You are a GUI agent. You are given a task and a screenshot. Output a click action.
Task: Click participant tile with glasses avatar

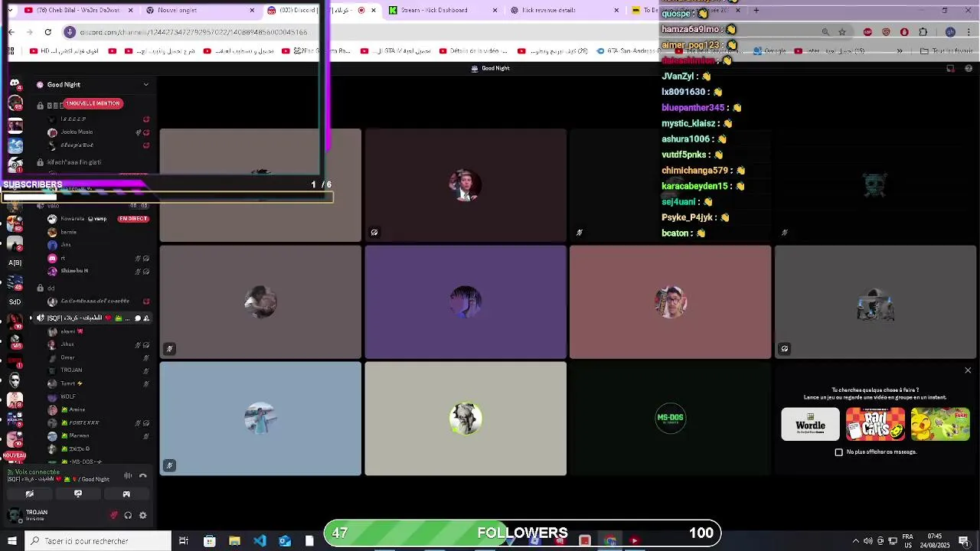(670, 302)
